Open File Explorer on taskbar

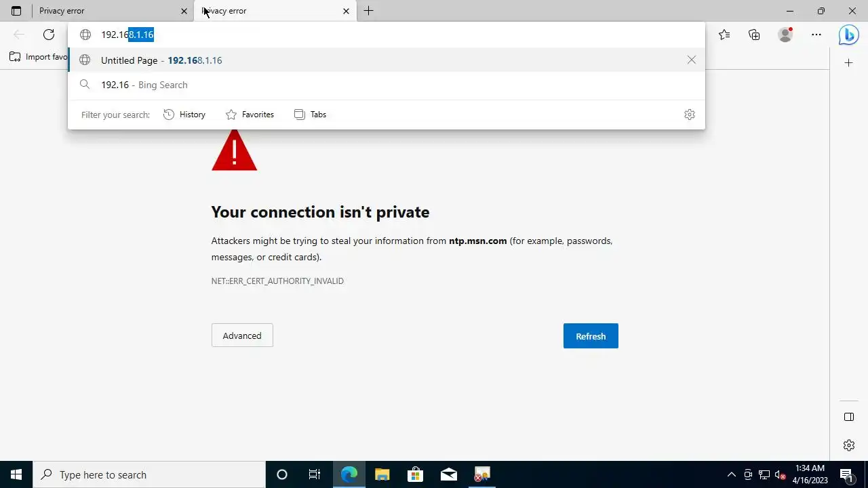(382, 474)
